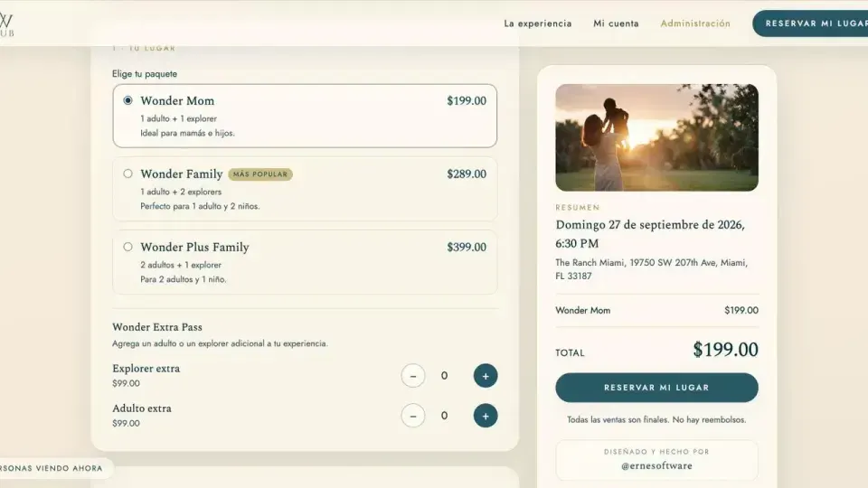Click the Más Popular badge
868x488 pixels.
pos(260,174)
